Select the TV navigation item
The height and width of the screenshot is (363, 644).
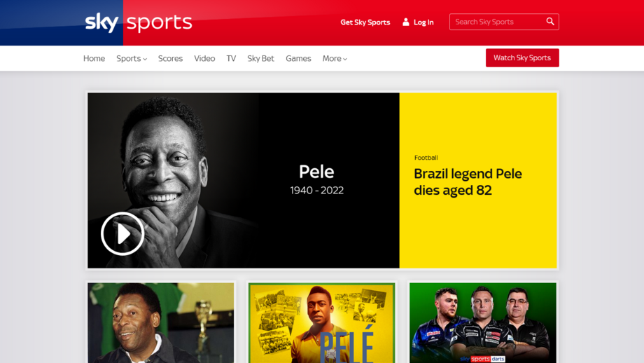[231, 58]
